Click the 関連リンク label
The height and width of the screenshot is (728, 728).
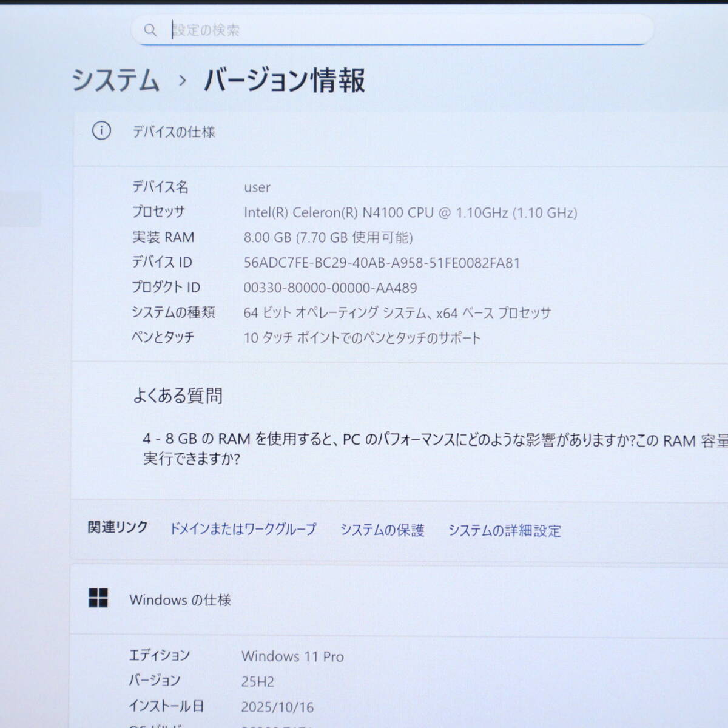(118, 527)
